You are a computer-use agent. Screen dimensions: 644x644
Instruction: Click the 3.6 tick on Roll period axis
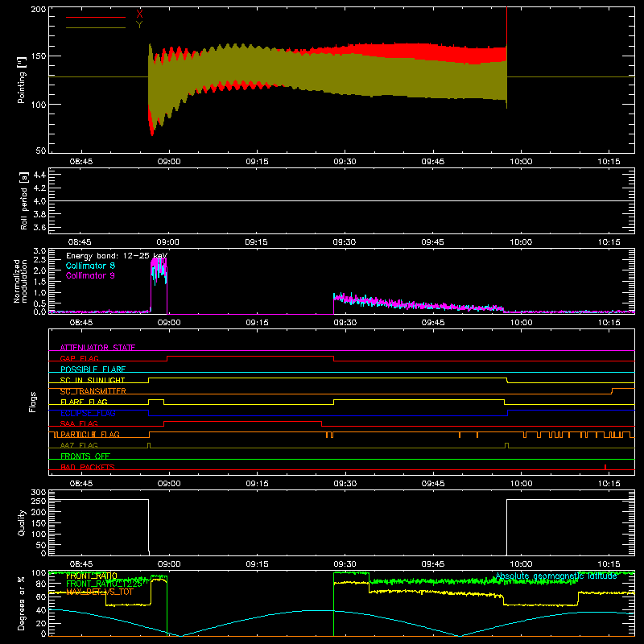coord(39,227)
